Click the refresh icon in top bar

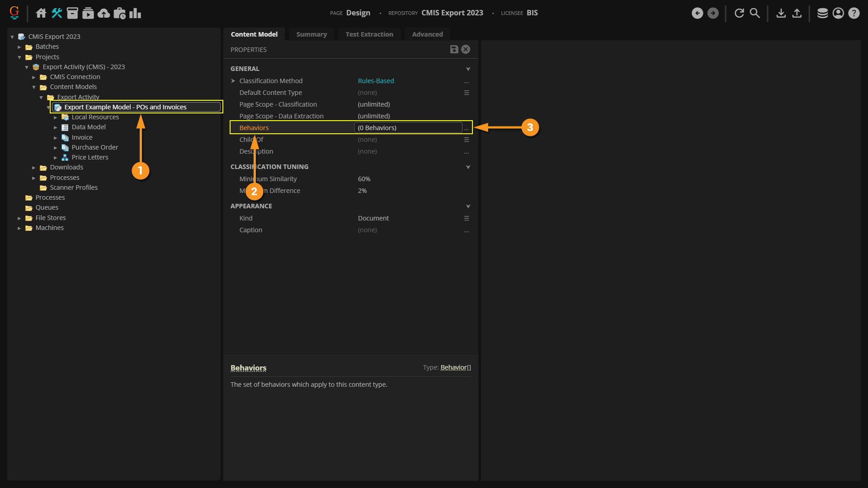pyautogui.click(x=739, y=13)
